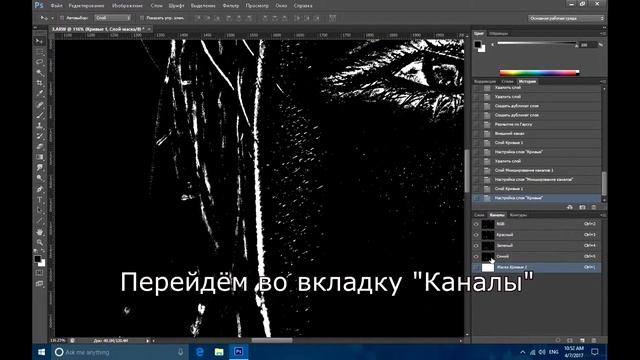Open the Channels panel flyout menu
Viewport: 640px width, 360px height.
[602, 215]
